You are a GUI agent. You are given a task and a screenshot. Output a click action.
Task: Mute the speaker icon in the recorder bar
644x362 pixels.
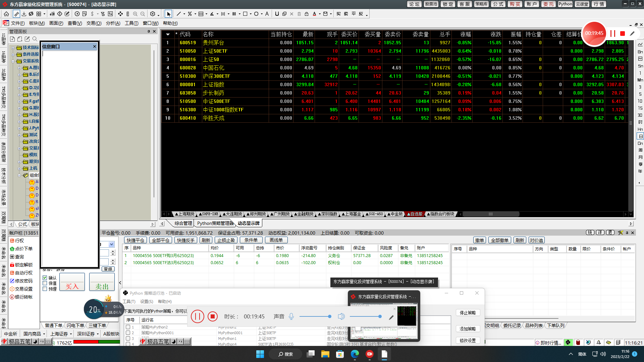[x=341, y=316]
